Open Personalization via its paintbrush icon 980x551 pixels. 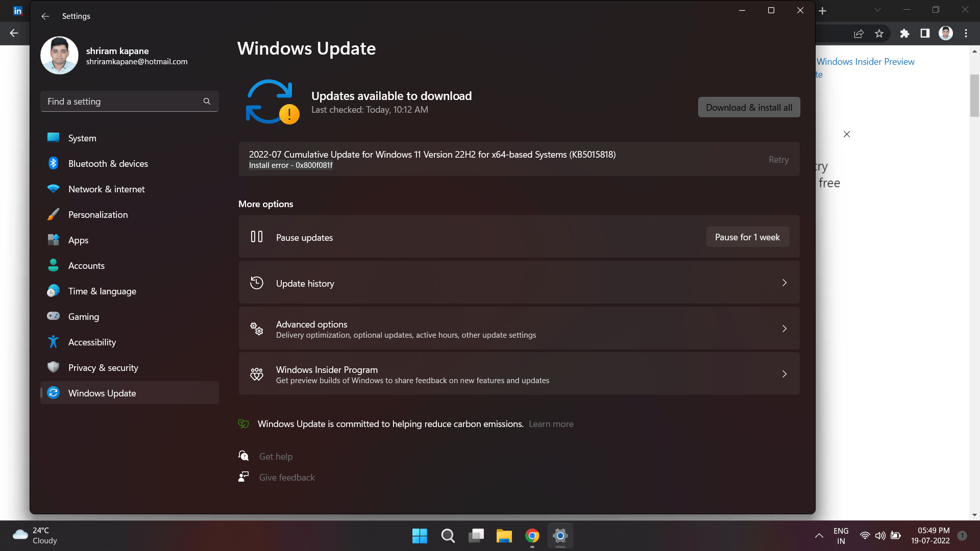tap(53, 214)
